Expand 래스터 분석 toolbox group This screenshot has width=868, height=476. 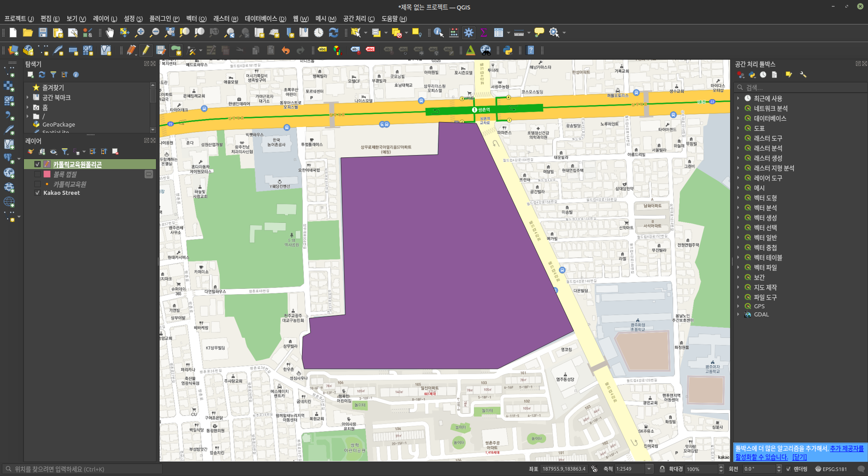pos(738,148)
